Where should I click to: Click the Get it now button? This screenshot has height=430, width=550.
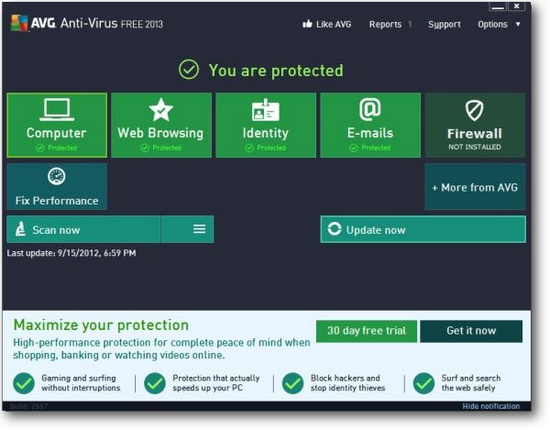[471, 331]
